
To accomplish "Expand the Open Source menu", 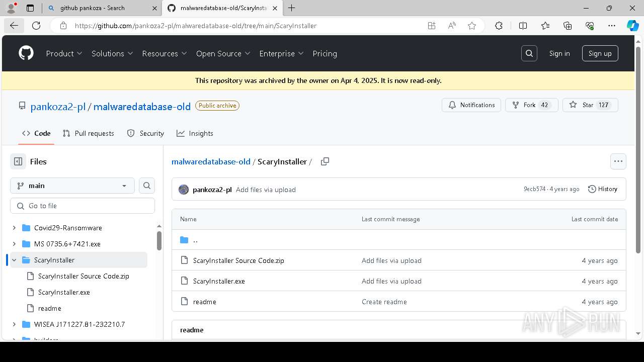I will click(223, 53).
